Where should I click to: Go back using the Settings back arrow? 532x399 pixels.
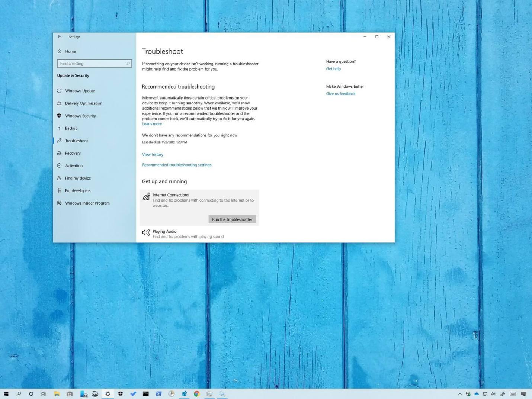(x=59, y=36)
